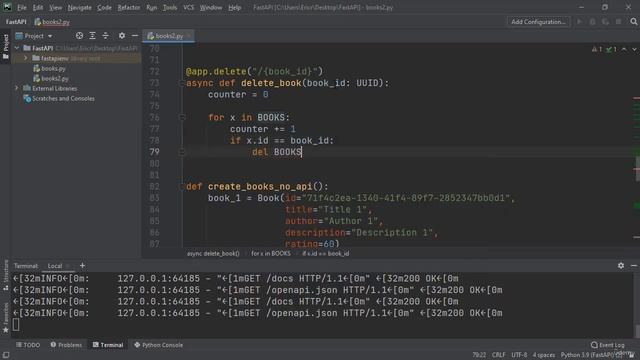Collapse the FastAPI root folder
640x360 pixels.
(x=17, y=48)
